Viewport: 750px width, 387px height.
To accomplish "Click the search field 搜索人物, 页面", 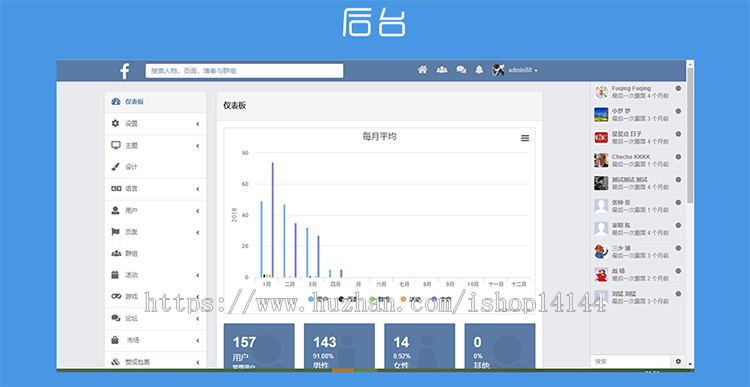I will point(244,71).
